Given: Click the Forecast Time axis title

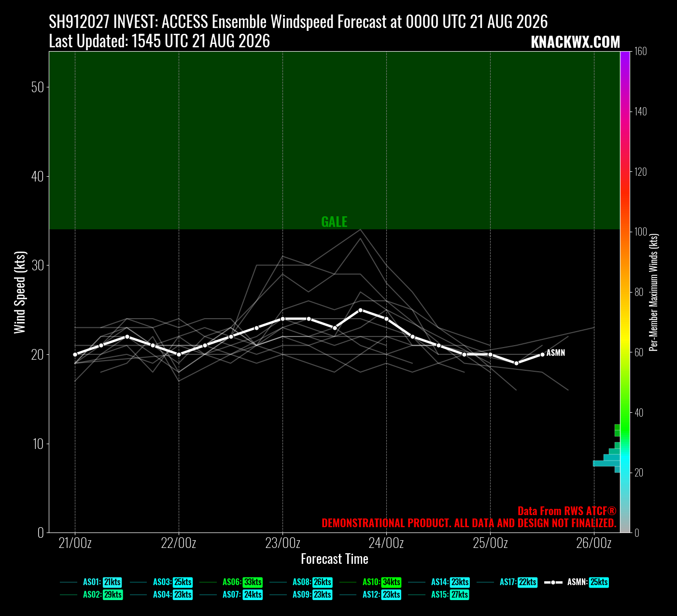Looking at the screenshot, I should pos(335,559).
